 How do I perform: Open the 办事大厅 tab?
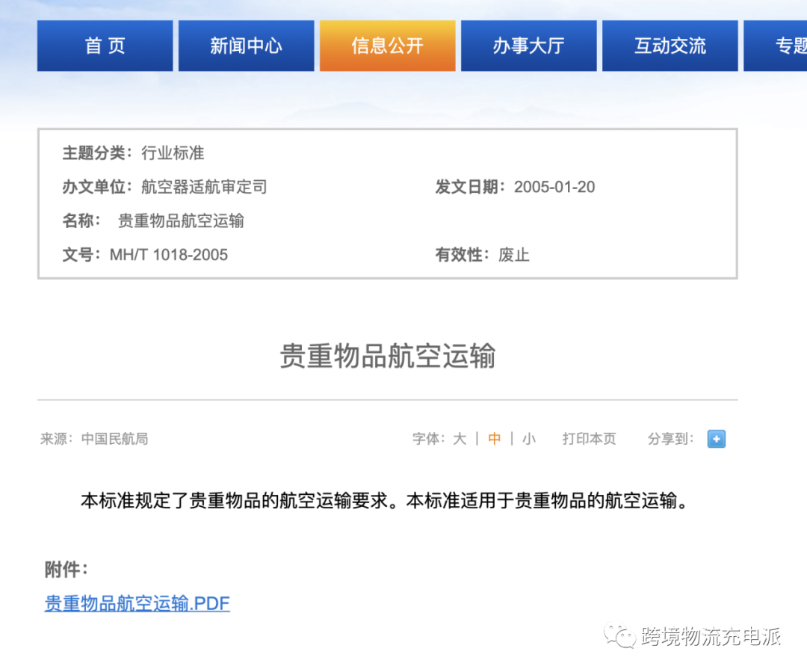(528, 45)
